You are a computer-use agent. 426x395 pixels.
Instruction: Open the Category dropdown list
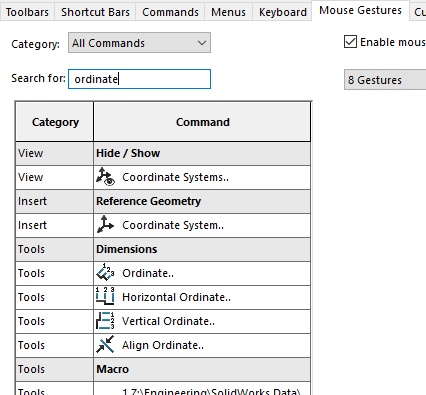[139, 43]
